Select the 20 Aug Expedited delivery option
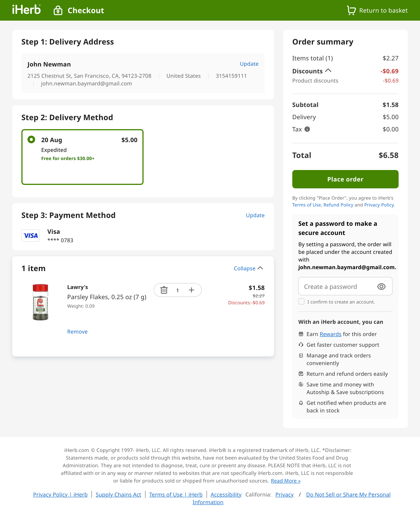 31,140
